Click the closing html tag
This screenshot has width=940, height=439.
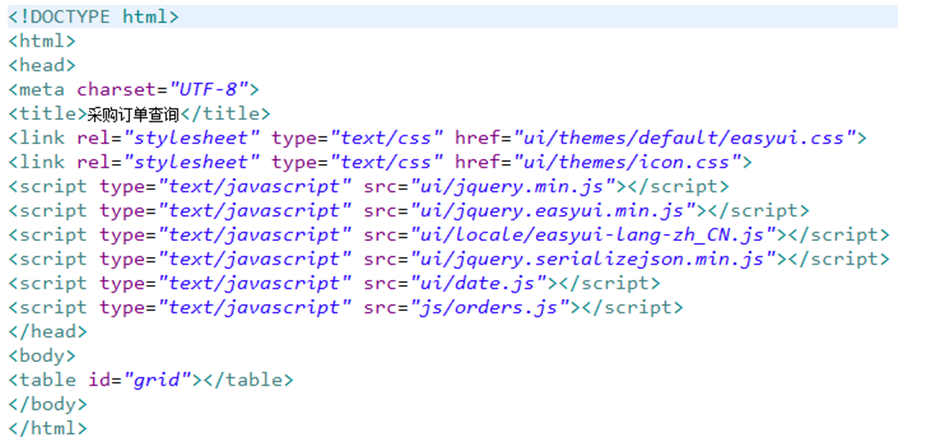pos(48,428)
